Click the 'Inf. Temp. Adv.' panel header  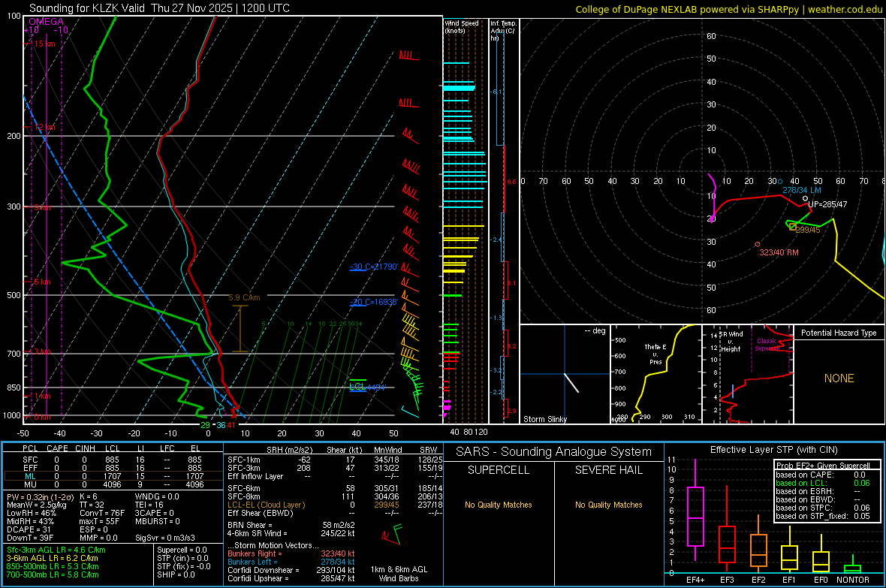[x=503, y=31]
